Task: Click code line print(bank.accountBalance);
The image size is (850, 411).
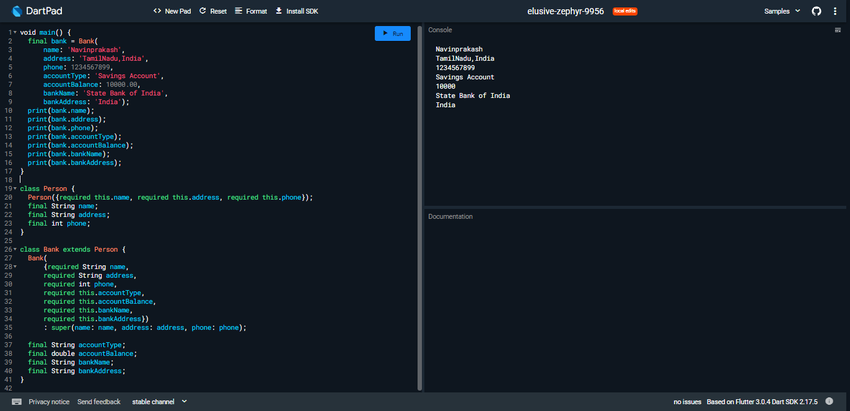Action: 80,145
